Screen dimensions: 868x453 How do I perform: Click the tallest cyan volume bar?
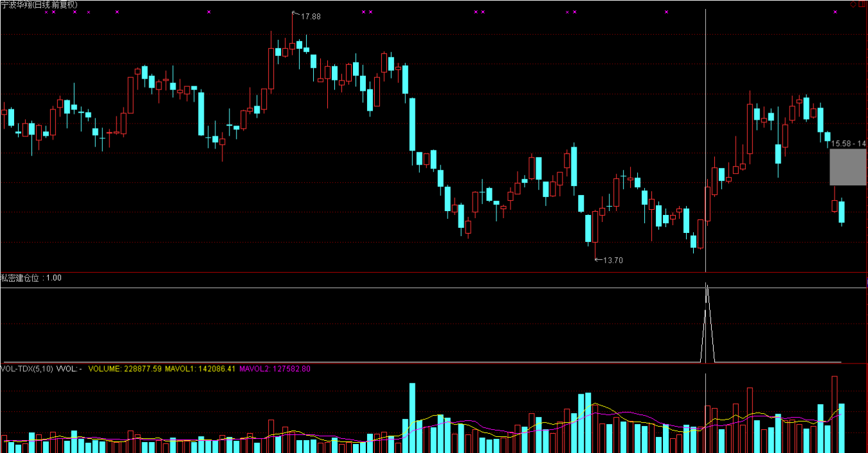(x=412, y=418)
